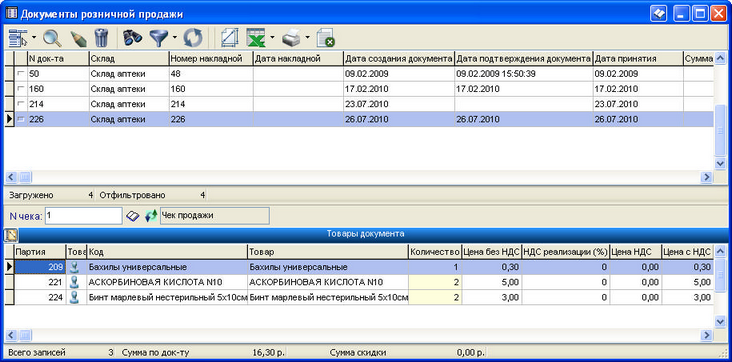Open the list view settings icon
Viewport: 732px width, 362px height.
[18, 37]
